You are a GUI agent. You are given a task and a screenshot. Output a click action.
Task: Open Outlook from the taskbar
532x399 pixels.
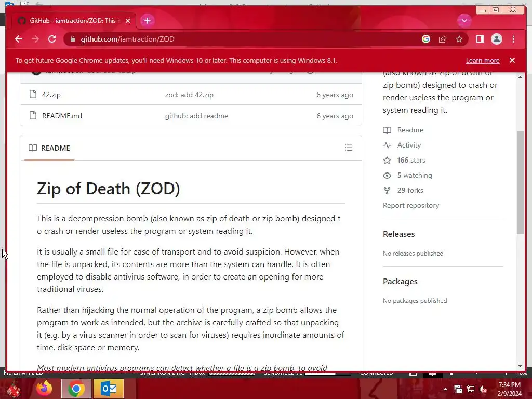pyautogui.click(x=109, y=389)
